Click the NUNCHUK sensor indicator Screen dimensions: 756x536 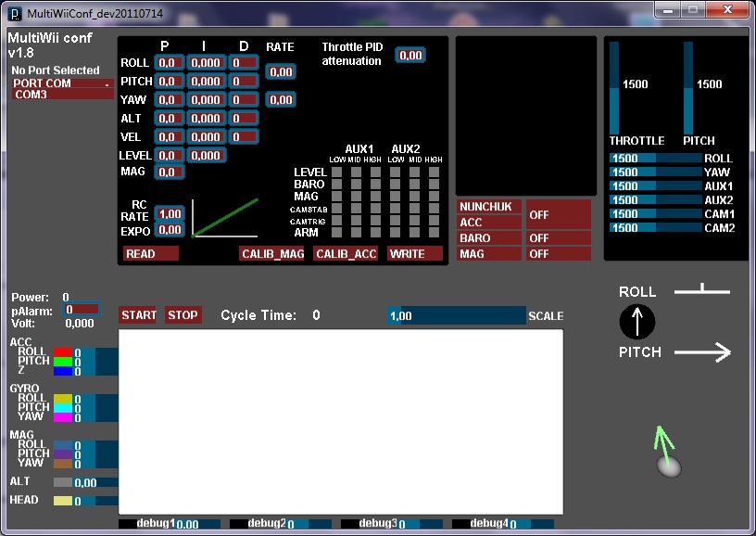click(x=489, y=207)
